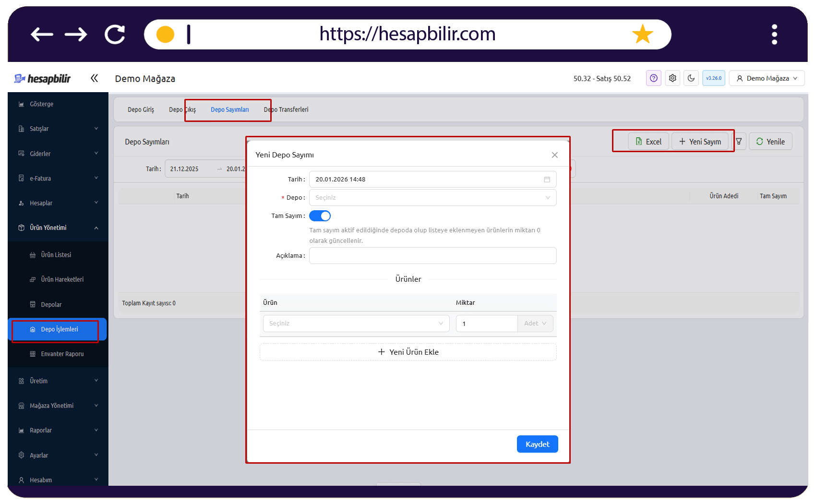816x504 pixels.
Task: Switch to Depo Transferleri tab
Action: click(286, 110)
